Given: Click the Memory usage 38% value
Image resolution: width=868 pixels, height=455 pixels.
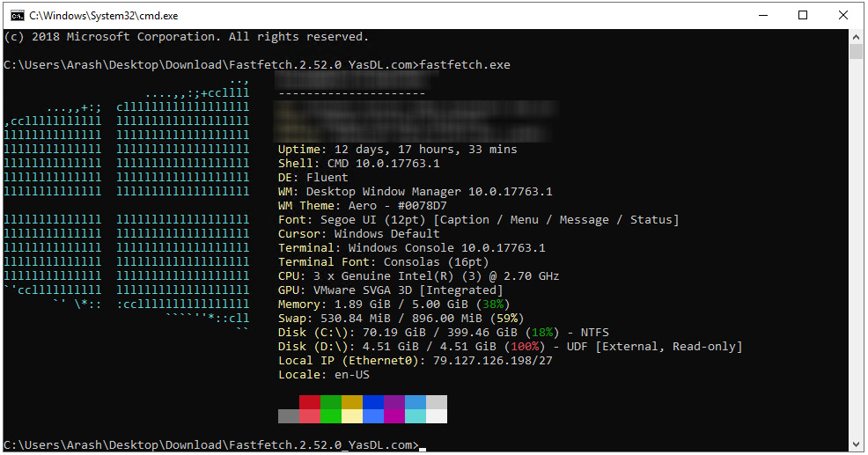Looking at the screenshot, I should click(493, 305).
